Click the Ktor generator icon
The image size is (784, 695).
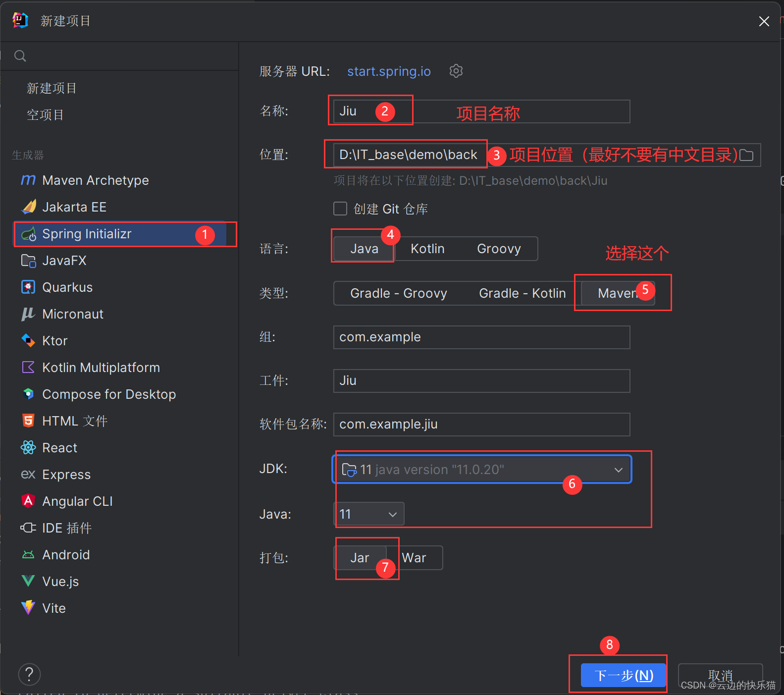(28, 340)
